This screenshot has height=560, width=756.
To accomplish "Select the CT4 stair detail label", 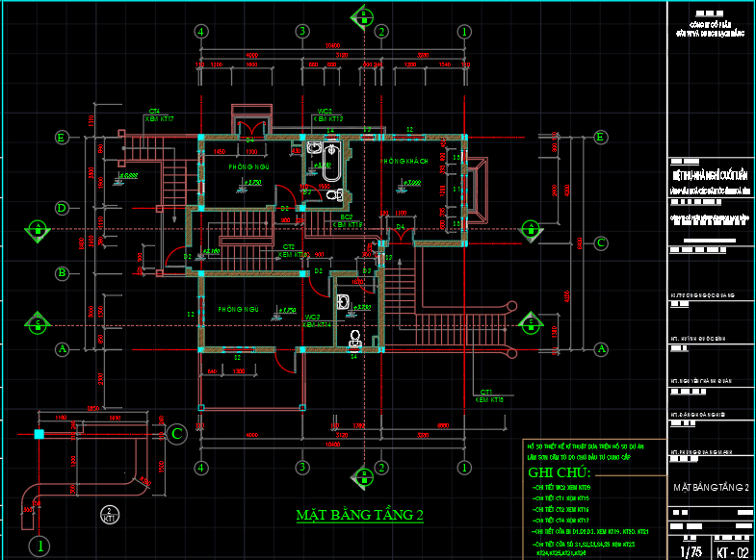I will click(154, 112).
